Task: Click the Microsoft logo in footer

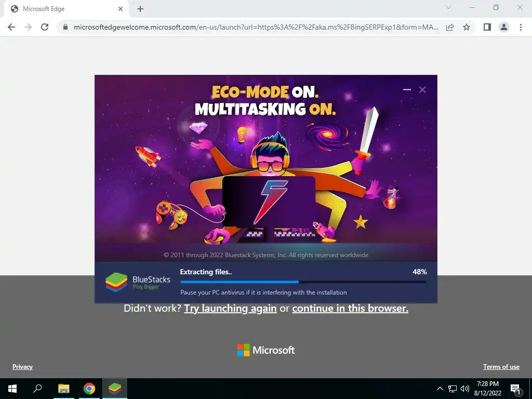Action: [x=266, y=350]
